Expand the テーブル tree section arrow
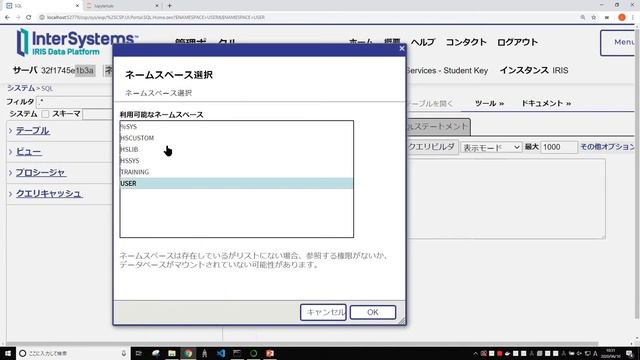640x360 pixels. (x=11, y=131)
